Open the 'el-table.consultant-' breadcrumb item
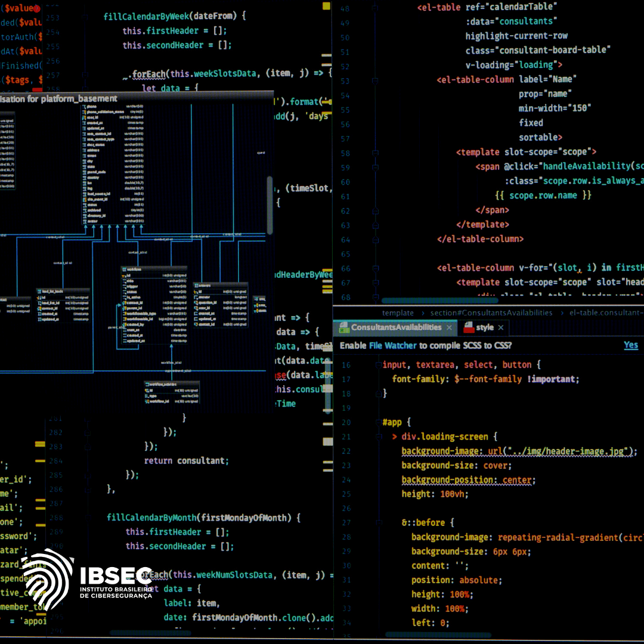The width and height of the screenshot is (644, 644). tap(606, 313)
